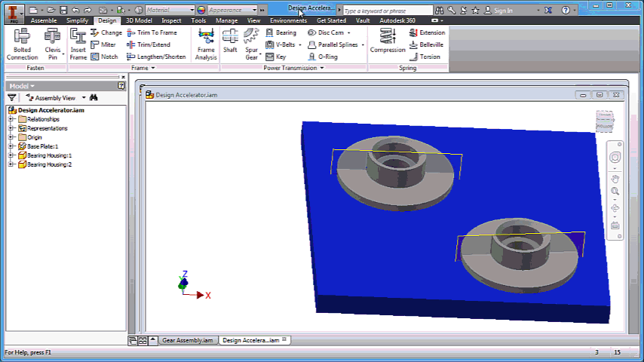Switch to the 3D Model ribbon tab

[x=139, y=20]
